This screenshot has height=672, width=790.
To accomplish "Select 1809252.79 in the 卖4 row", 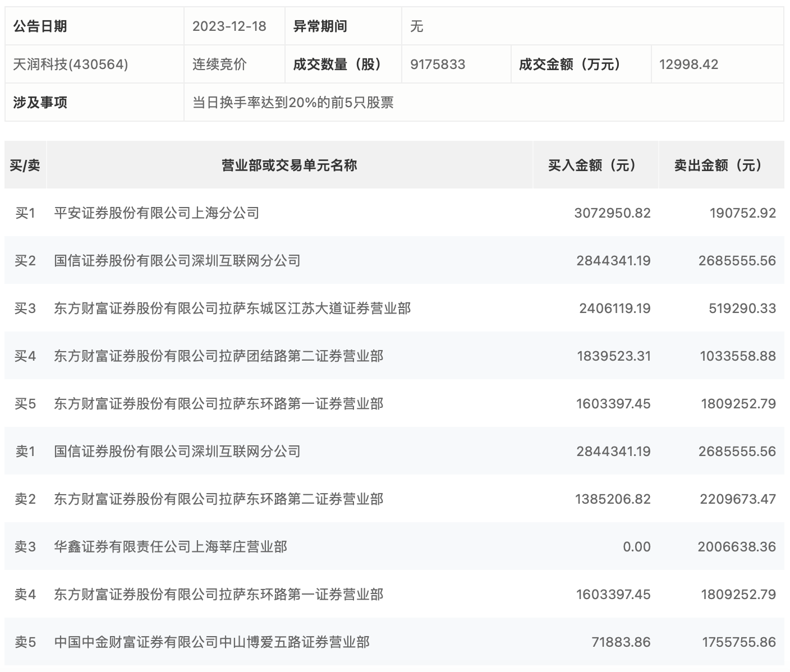I will (x=738, y=595).
